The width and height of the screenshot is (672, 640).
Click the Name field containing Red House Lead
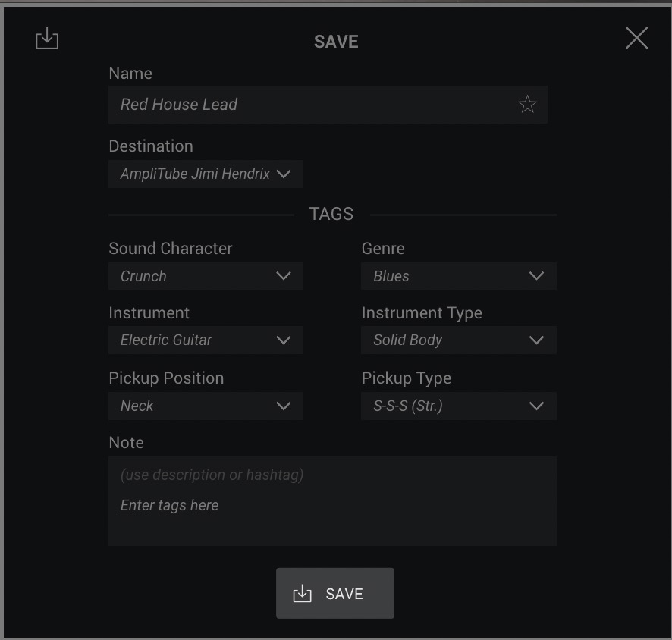point(328,105)
